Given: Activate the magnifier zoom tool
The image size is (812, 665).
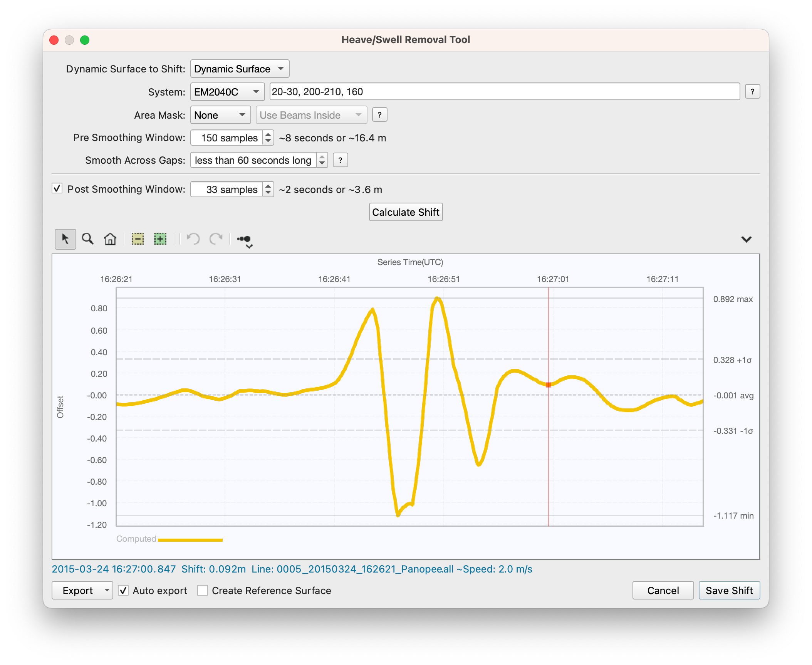Looking at the screenshot, I should coord(88,239).
